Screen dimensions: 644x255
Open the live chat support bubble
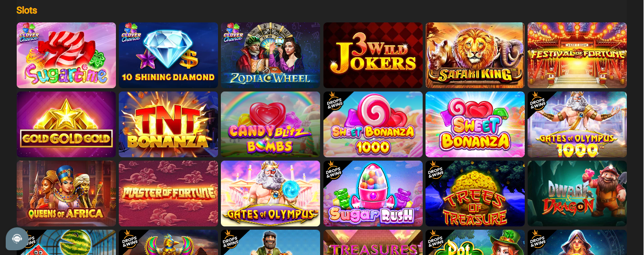[17, 239]
